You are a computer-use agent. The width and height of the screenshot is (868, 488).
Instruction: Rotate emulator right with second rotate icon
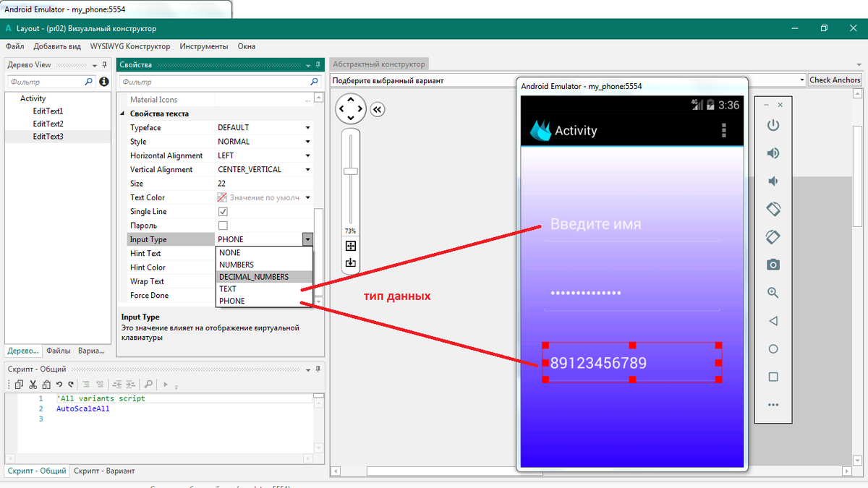[773, 236]
